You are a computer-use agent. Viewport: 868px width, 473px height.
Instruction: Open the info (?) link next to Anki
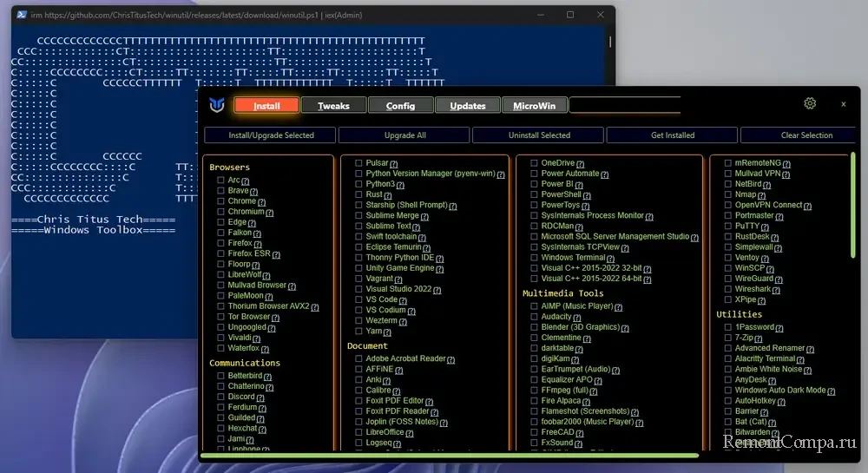click(x=386, y=381)
